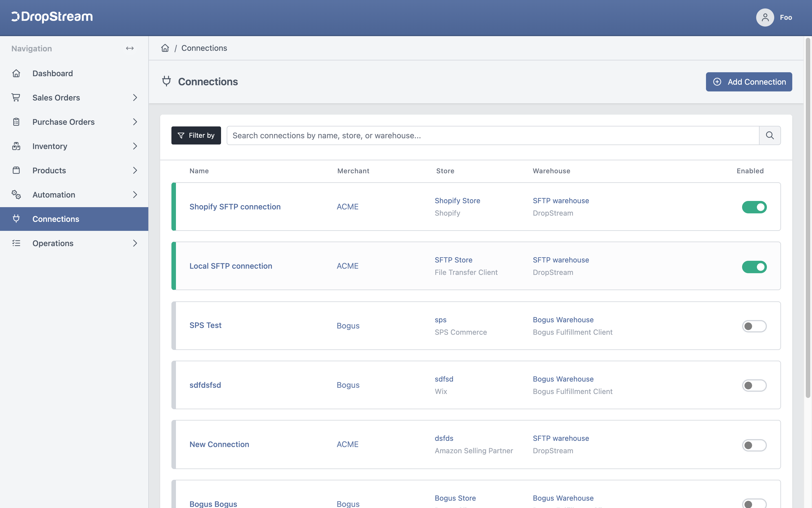This screenshot has width=812, height=508.
Task: Enable the SPS Test toggle
Action: 754,326
